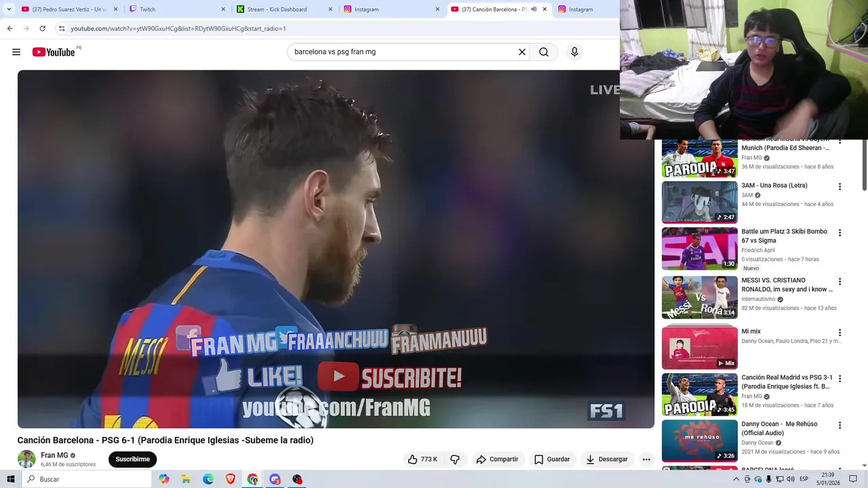Close the Twitch tab
The height and width of the screenshot is (488, 868).
[x=223, y=9]
